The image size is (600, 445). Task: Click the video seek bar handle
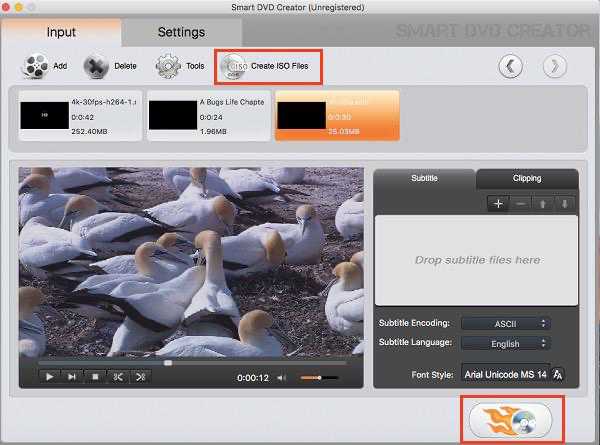(x=168, y=363)
